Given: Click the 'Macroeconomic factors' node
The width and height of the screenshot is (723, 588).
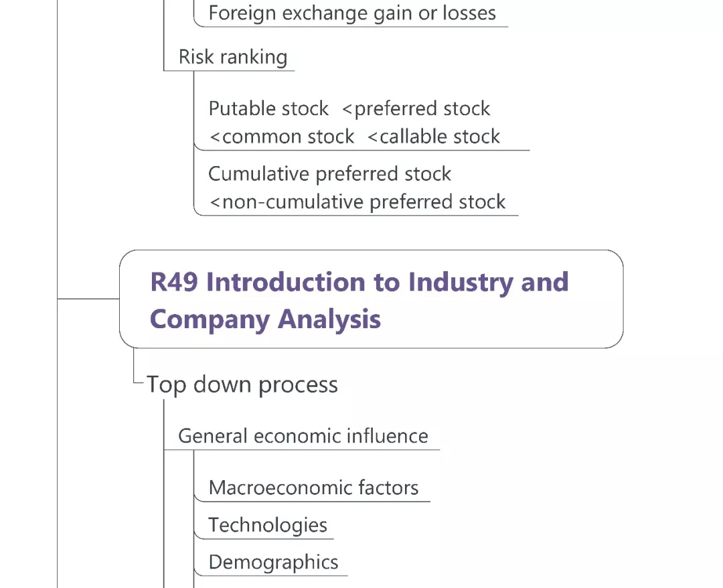Looking at the screenshot, I should [313, 488].
